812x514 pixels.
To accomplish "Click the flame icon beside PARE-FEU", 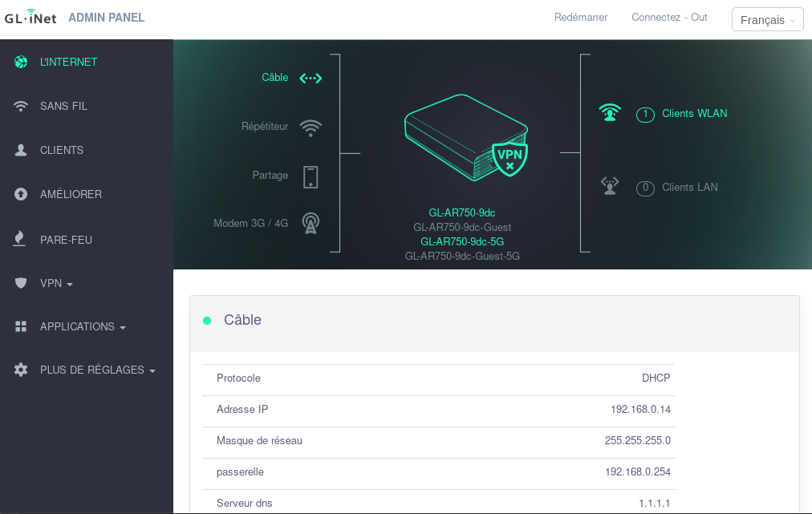I will (22, 239).
